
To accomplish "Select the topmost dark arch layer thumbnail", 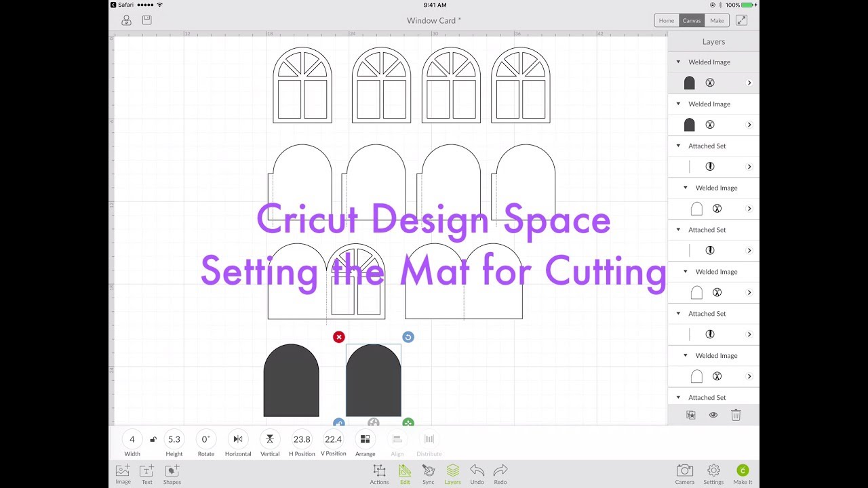I will point(690,83).
